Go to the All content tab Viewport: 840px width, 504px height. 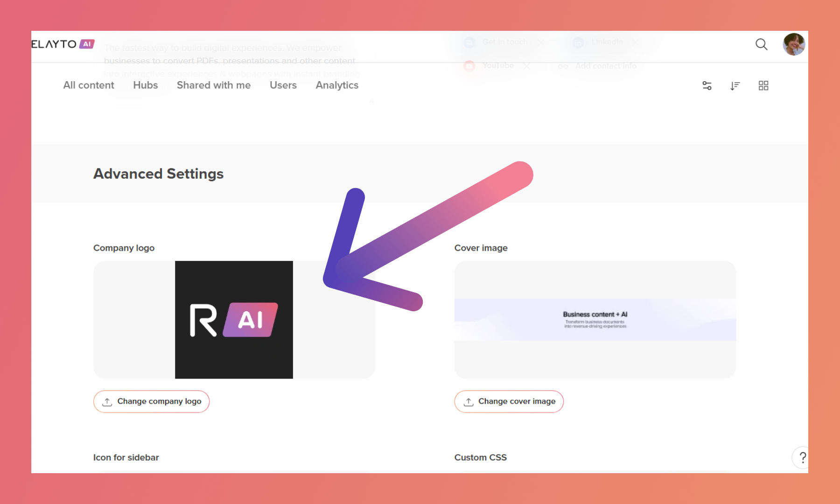pyautogui.click(x=89, y=85)
